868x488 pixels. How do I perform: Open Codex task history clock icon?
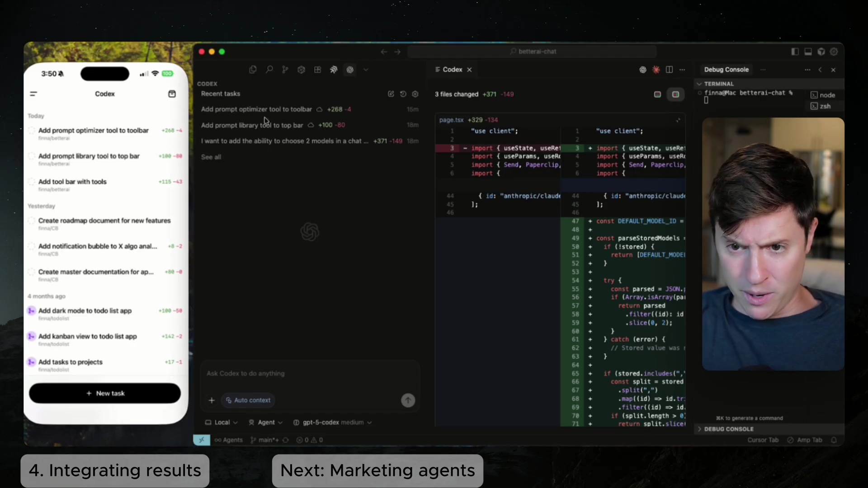click(403, 94)
